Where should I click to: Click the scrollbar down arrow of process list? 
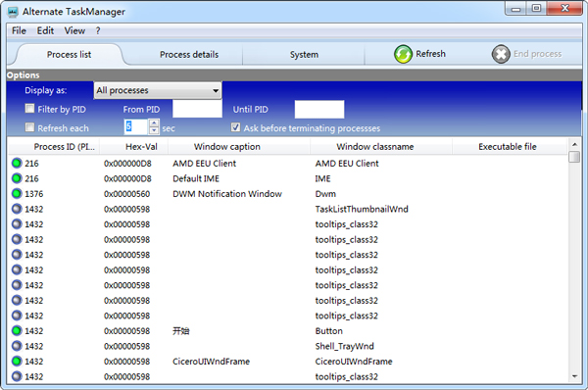pyautogui.click(x=574, y=376)
